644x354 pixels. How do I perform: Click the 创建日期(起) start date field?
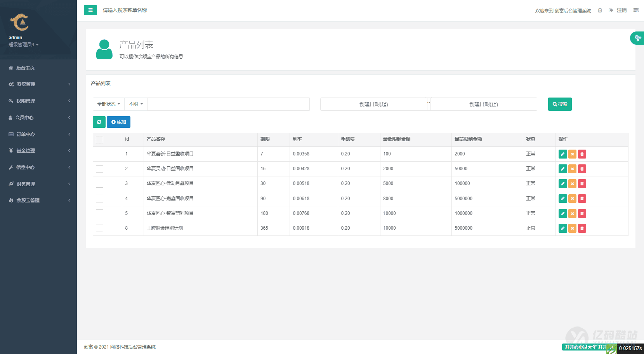(373, 104)
